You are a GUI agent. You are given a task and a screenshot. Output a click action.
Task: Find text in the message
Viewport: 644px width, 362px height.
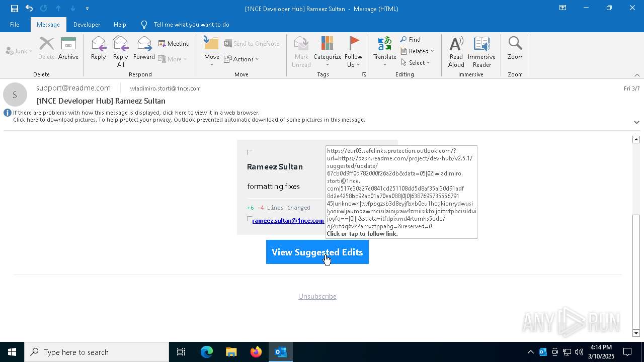(411, 39)
